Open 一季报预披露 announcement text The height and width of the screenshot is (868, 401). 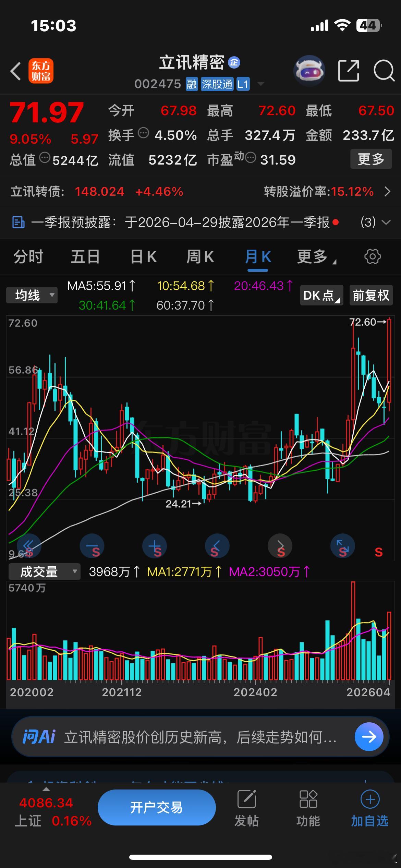[x=180, y=222]
